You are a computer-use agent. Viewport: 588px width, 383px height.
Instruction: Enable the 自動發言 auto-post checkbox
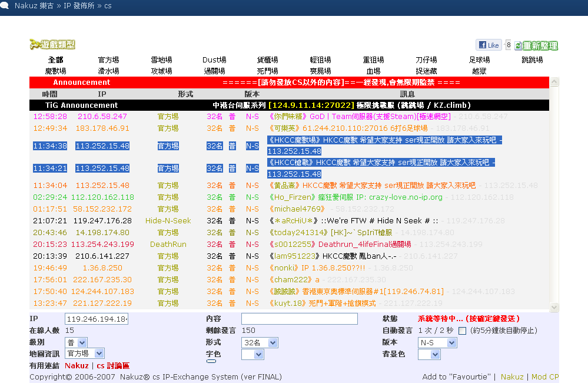point(462,331)
